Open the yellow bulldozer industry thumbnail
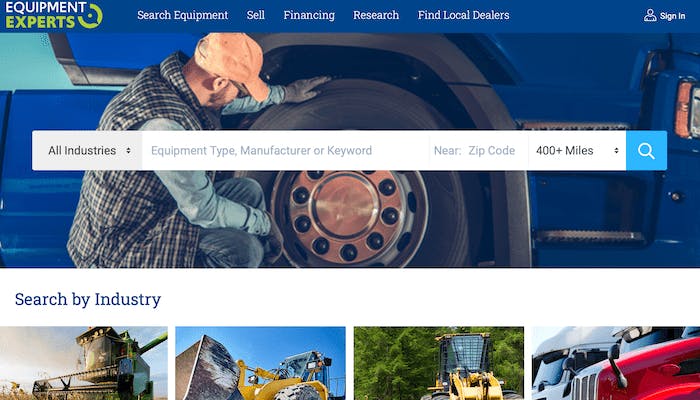Screen dimensions: 700x400 (x=260, y=363)
